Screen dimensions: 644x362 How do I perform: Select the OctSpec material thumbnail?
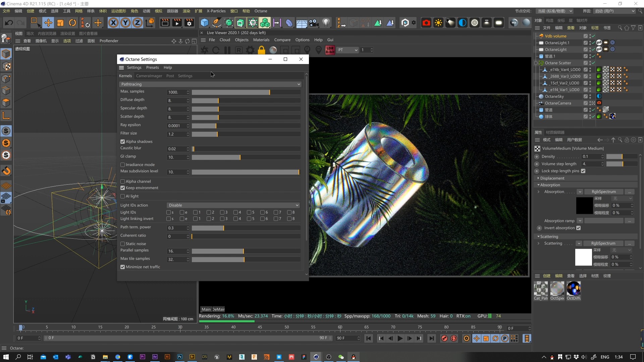(557, 291)
